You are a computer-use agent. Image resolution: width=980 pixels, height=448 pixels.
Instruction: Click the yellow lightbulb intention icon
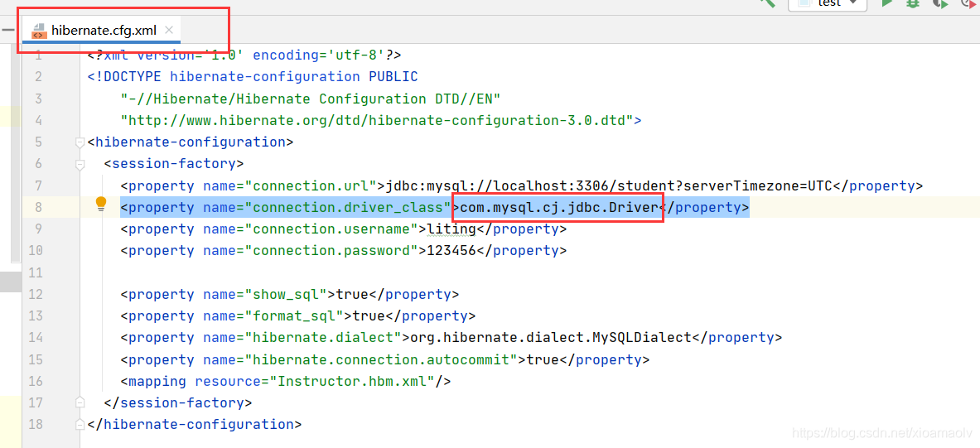point(100,205)
